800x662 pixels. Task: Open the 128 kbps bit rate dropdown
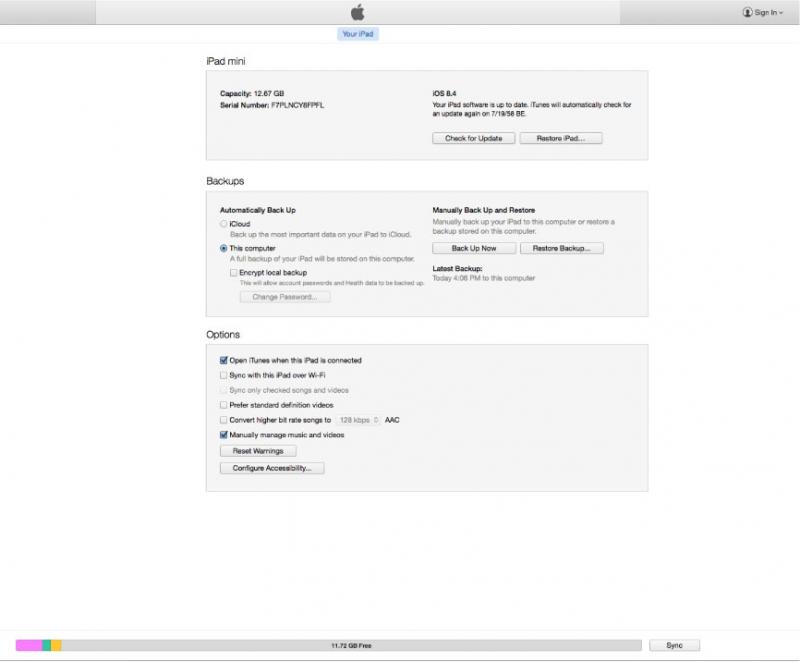tap(358, 420)
